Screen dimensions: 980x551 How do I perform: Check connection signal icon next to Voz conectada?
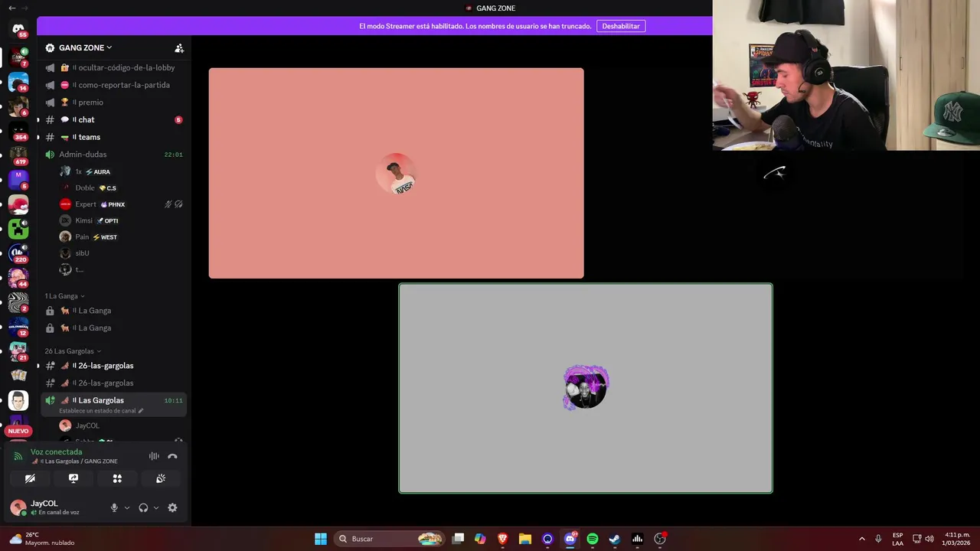click(18, 456)
